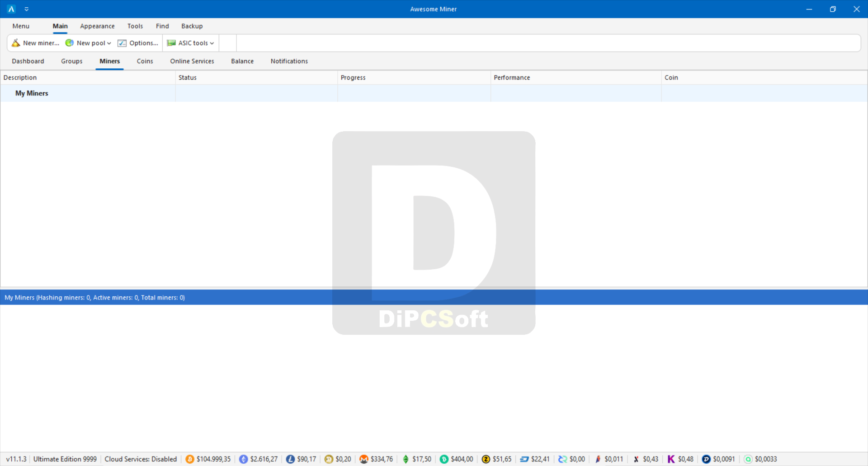The height and width of the screenshot is (466, 868).
Task: Click the Dash icon beside $22,41
Action: point(524,459)
